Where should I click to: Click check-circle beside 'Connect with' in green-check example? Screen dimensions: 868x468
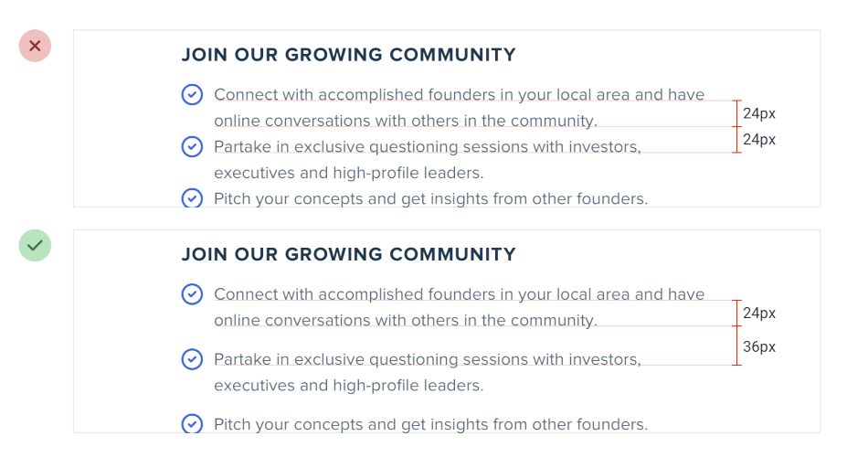point(192,294)
